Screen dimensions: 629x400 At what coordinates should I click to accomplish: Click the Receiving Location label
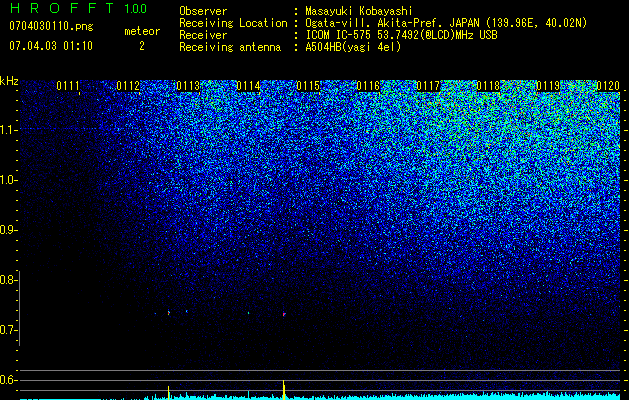click(x=233, y=23)
